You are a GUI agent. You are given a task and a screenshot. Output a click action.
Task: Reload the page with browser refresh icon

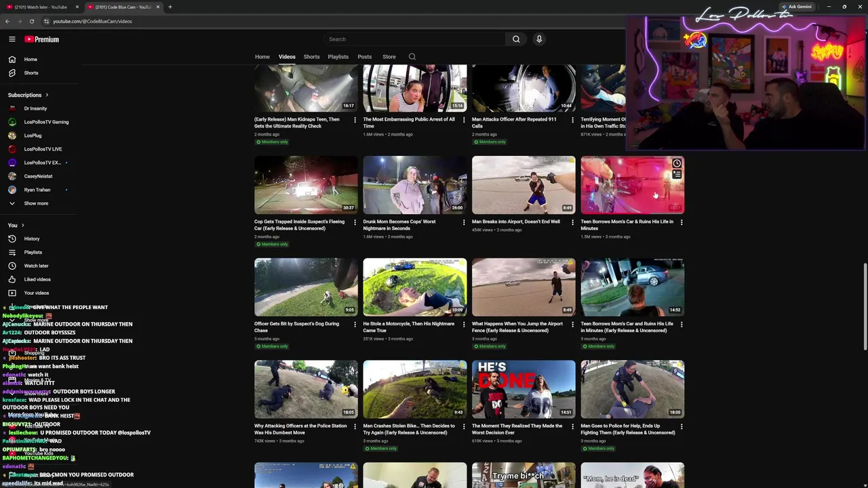[31, 21]
